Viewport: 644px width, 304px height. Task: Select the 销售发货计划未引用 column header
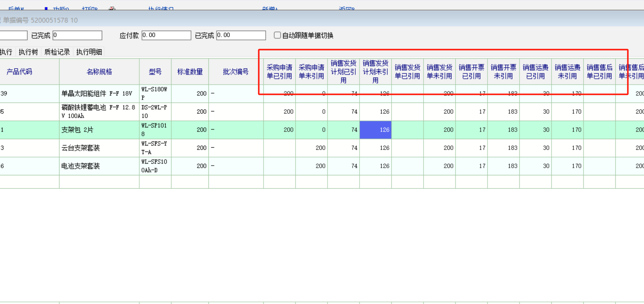375,72
